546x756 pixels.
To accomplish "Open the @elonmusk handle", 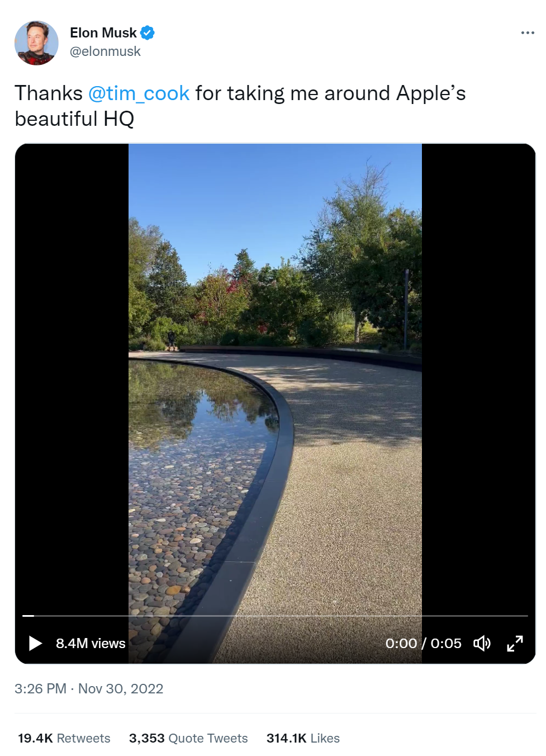I will (105, 51).
